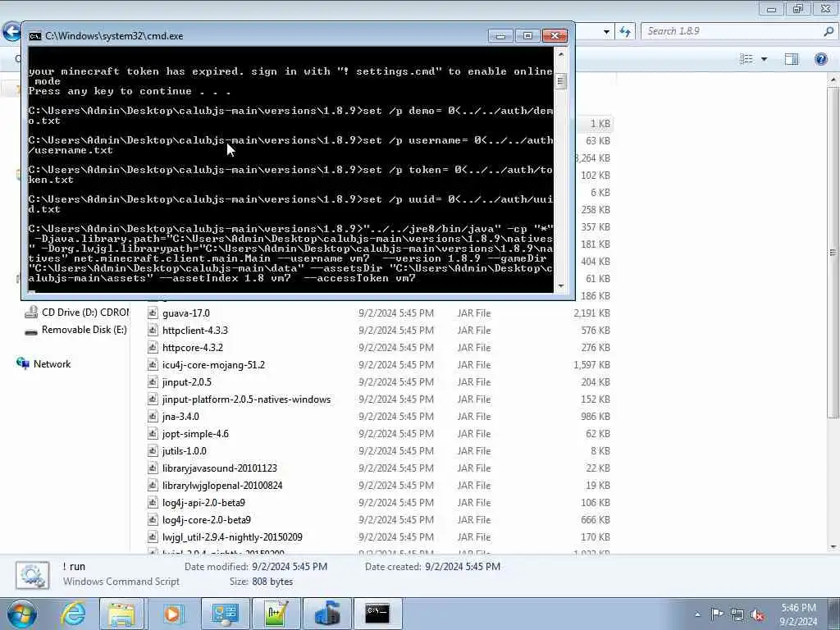The image size is (840, 630).
Task: Click JAR icon beside guava-17.0
Action: pos(153,313)
